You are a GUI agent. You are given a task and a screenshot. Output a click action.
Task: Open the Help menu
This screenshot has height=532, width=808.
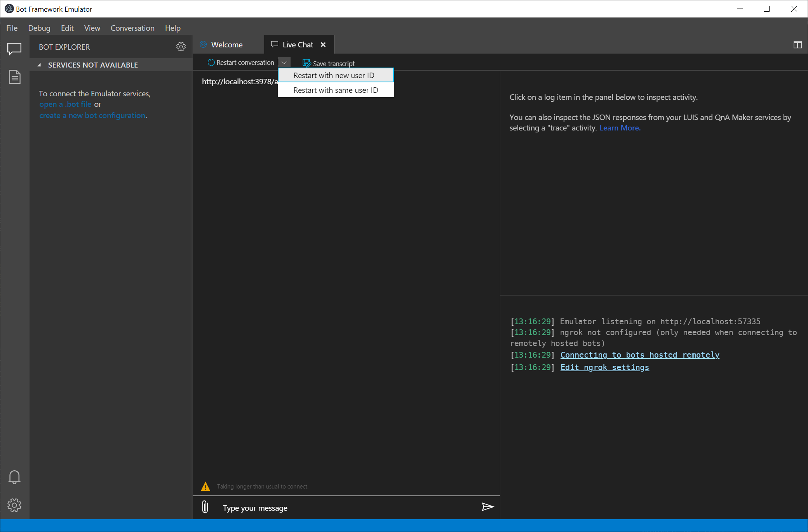(173, 28)
